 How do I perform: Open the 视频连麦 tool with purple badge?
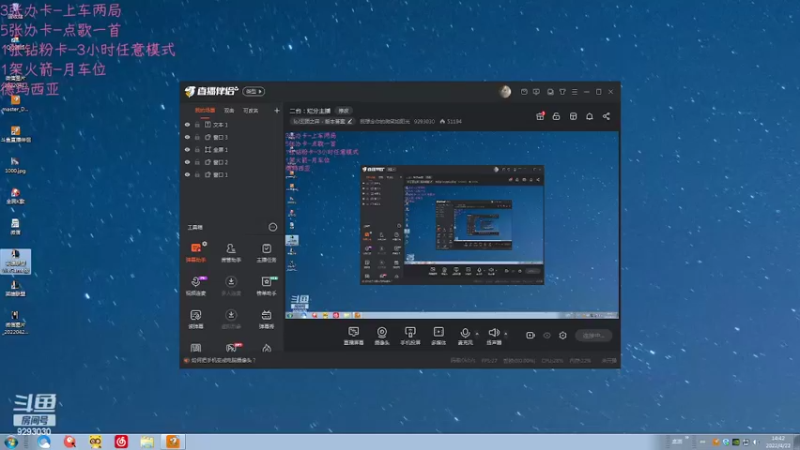point(196,286)
